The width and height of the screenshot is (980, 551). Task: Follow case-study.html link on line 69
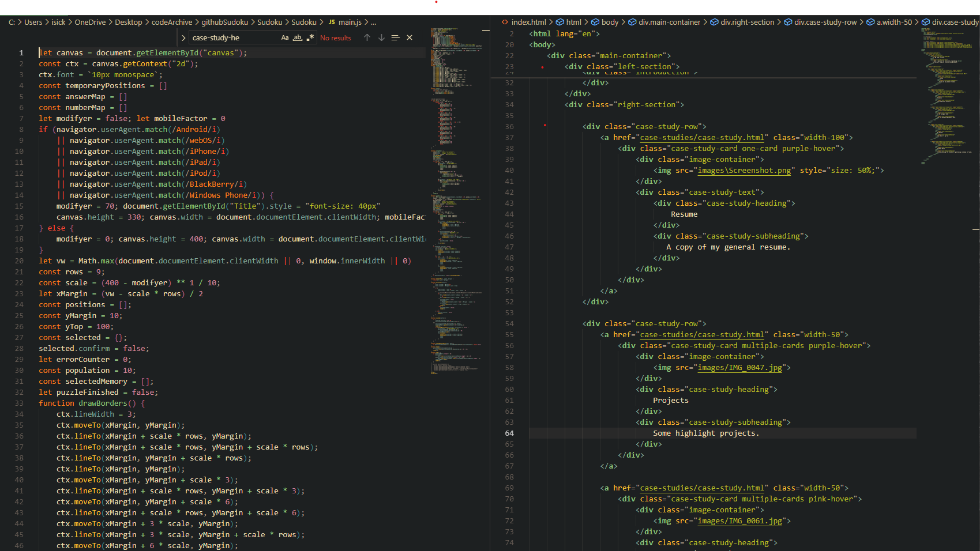[702, 488]
